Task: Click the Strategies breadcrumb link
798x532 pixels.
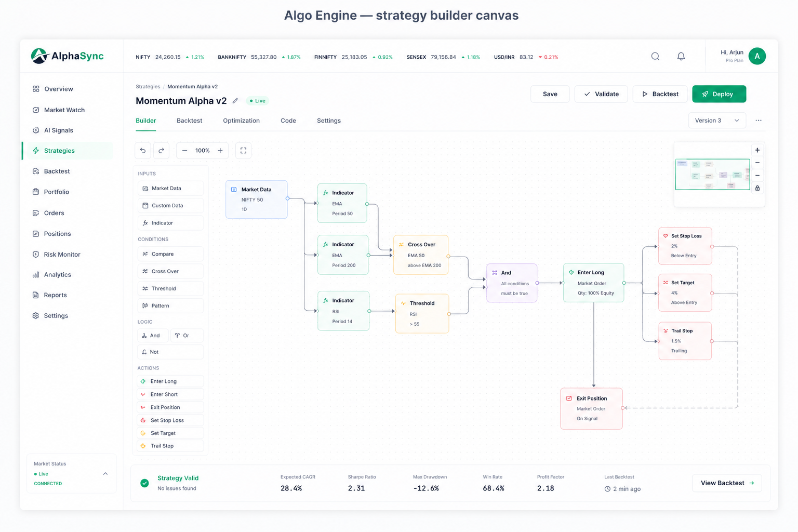Action: pyautogui.click(x=148, y=87)
